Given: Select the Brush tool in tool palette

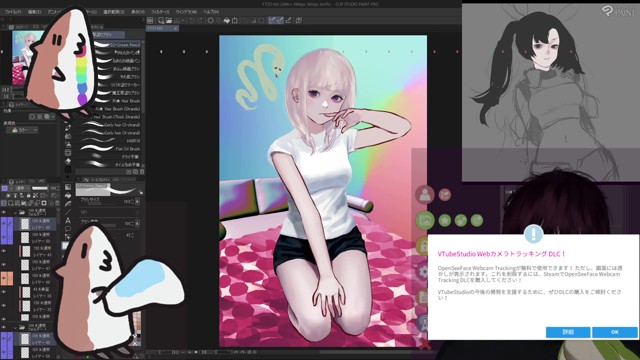Looking at the screenshot, I should click(x=68, y=136).
